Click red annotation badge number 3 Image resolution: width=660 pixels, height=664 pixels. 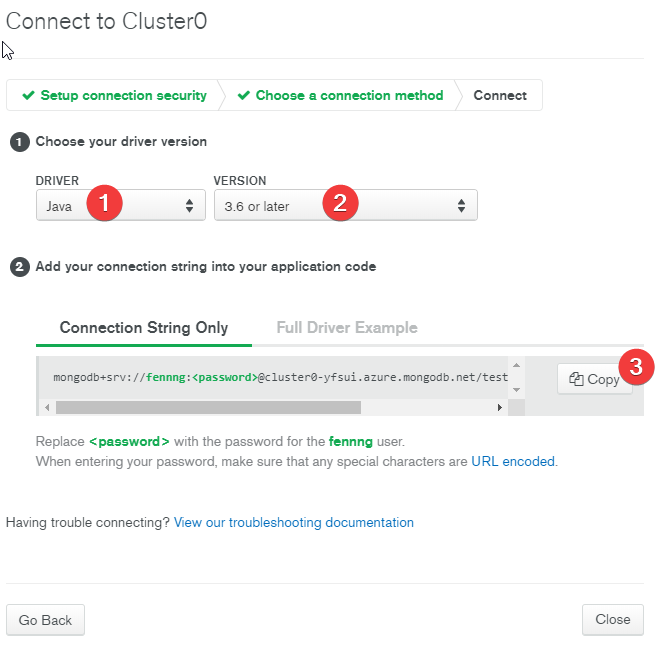(636, 367)
